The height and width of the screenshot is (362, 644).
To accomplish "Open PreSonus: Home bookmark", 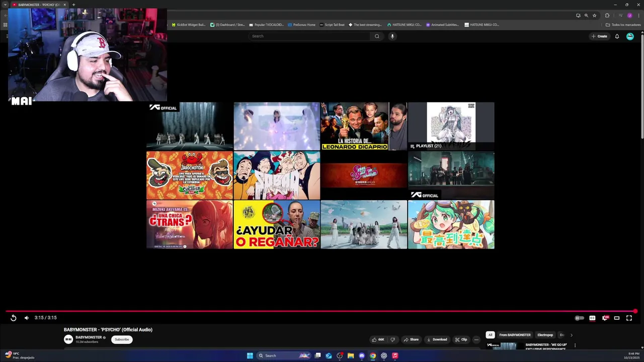I will click(302, 25).
